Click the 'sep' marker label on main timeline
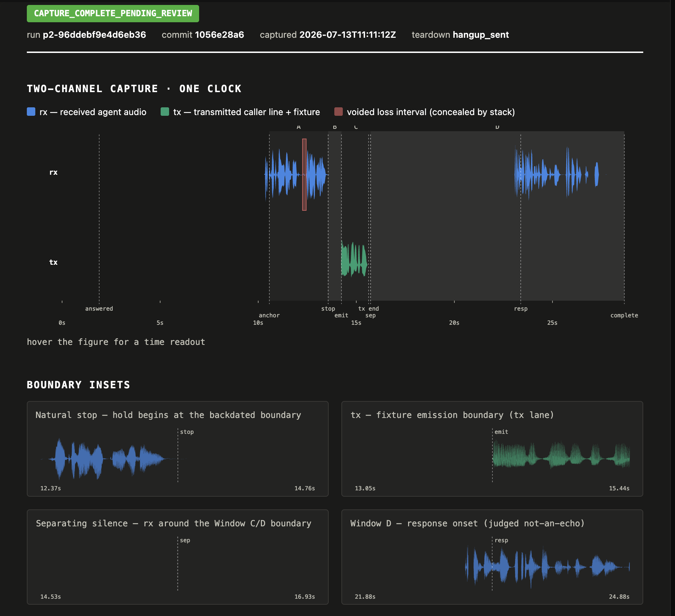The height and width of the screenshot is (616, 675). [x=370, y=315]
